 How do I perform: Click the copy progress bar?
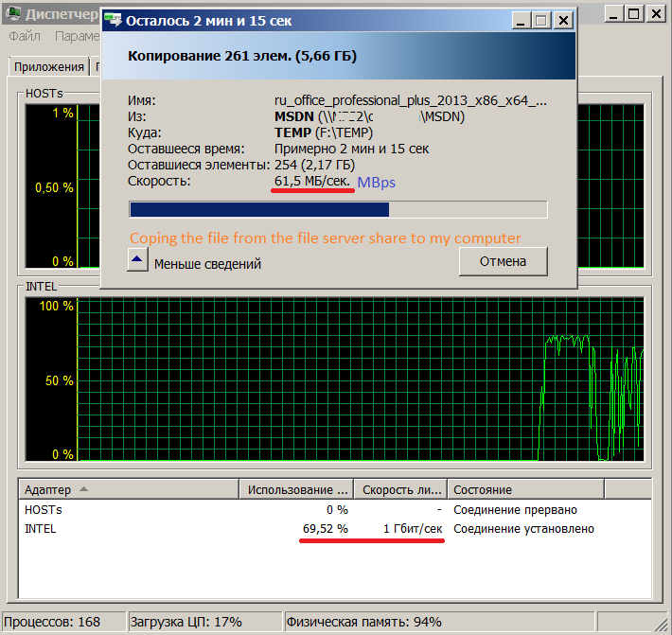338,209
